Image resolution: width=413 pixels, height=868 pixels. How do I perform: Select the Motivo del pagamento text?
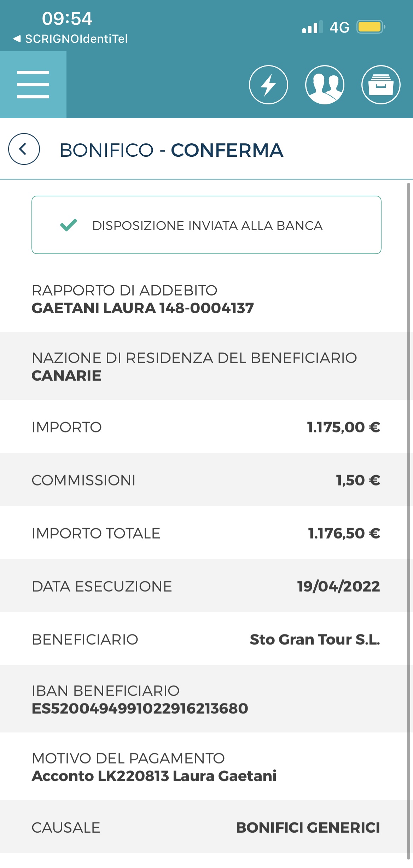(154, 776)
